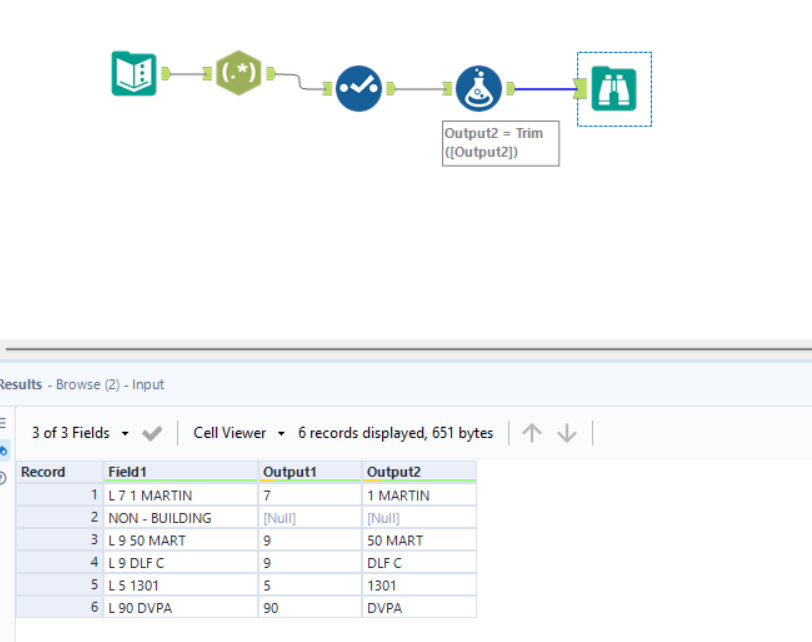The height and width of the screenshot is (642, 812).
Task: Open the Formula tool on the canvas
Action: point(478,88)
